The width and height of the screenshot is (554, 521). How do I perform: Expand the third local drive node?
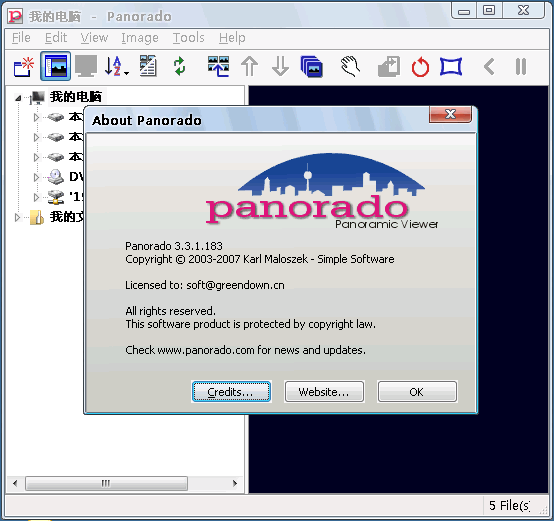click(36, 157)
